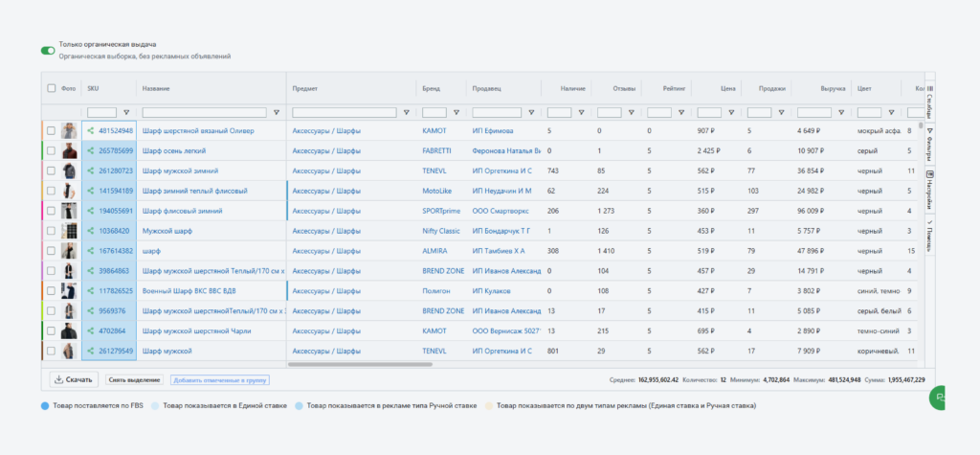Open the Шарф флисовый зимний product link

[x=182, y=210]
